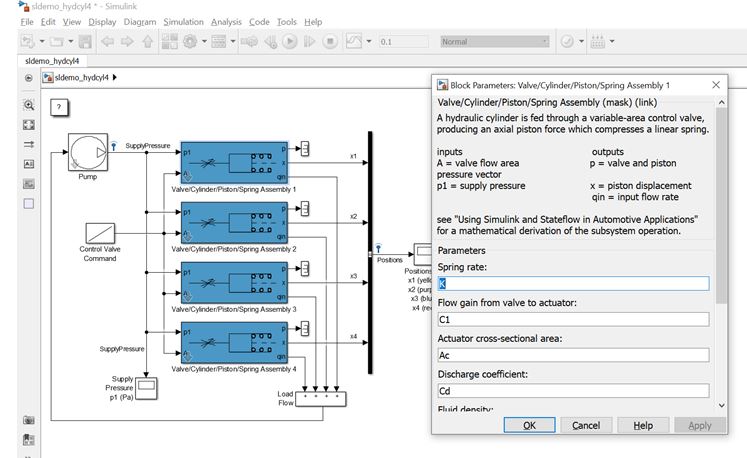The height and width of the screenshot is (458, 747).
Task: Expand the New Model dropdown arrow
Action: pyautogui.click(x=42, y=41)
